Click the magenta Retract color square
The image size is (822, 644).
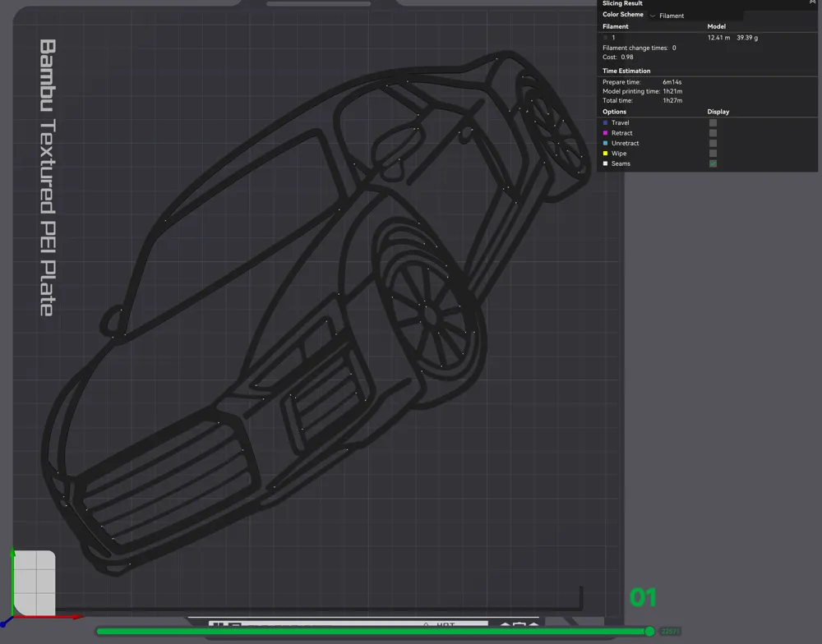(606, 133)
